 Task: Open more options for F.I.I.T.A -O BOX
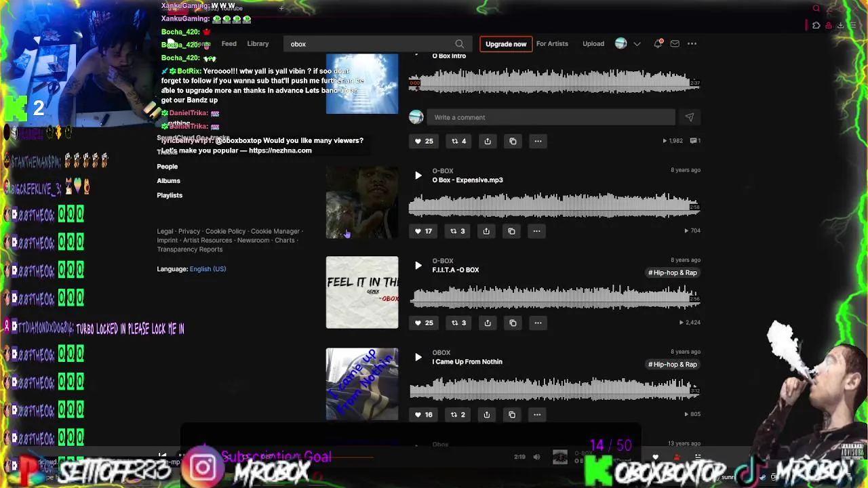point(538,323)
